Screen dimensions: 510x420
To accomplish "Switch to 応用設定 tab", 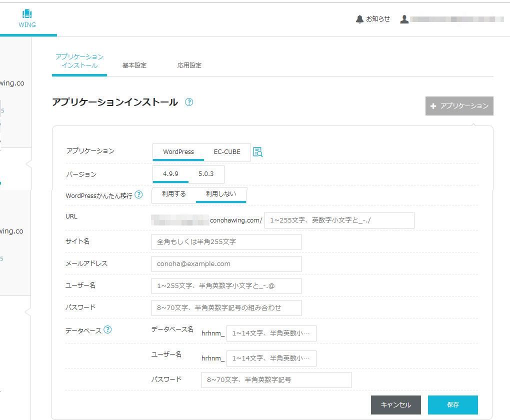I will [x=189, y=65].
